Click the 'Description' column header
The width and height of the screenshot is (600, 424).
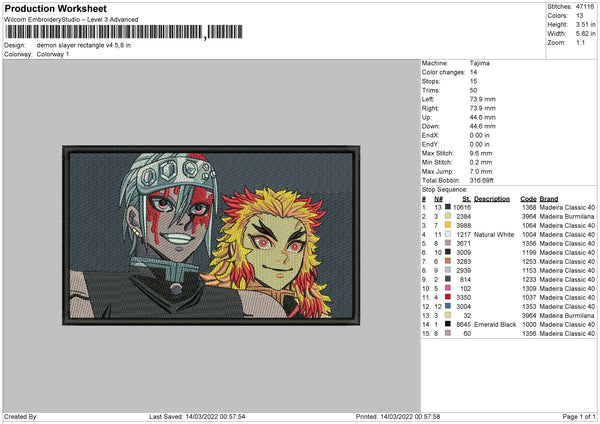coord(492,199)
